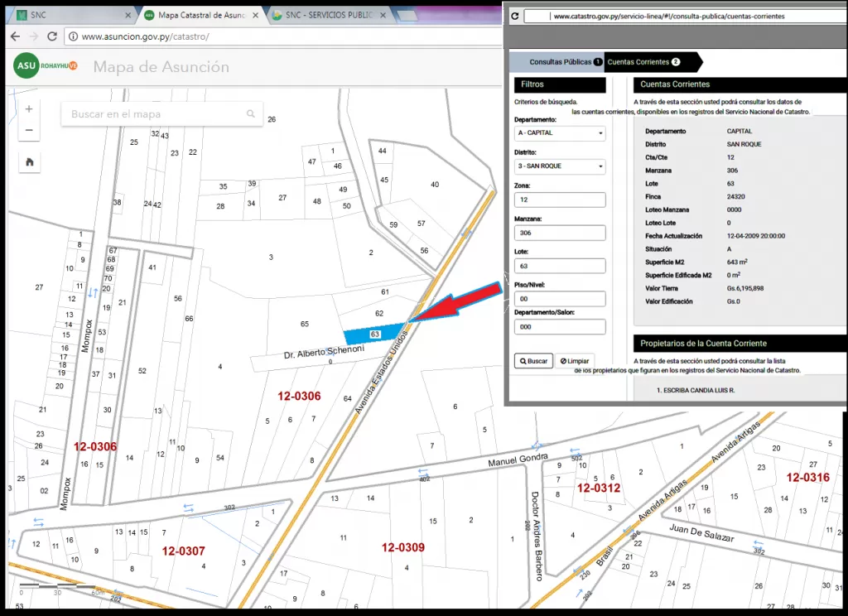
Task: Click the Manzana input field showing 306
Action: (x=560, y=233)
